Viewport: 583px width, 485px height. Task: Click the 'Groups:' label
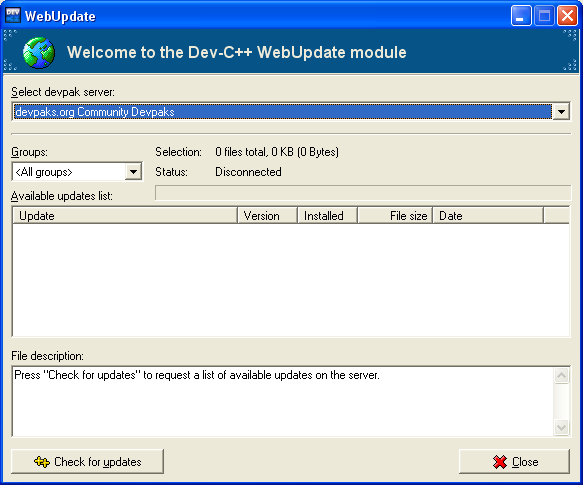tap(29, 152)
